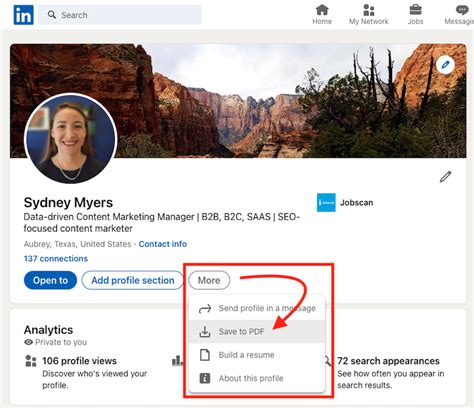Choose About this profile menu entry
Screen dimensions: 474x408
(257, 378)
